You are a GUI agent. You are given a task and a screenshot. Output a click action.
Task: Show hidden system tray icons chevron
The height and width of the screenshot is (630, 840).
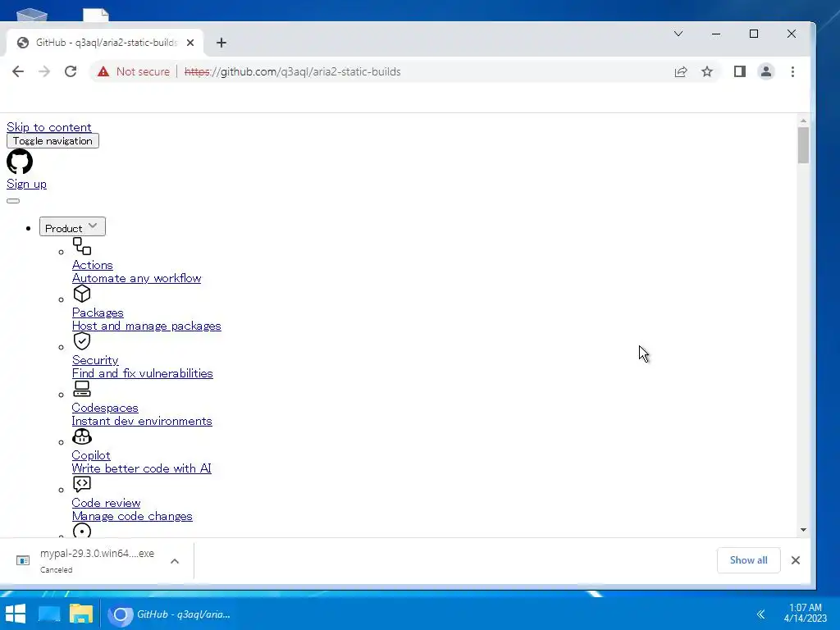click(x=760, y=614)
